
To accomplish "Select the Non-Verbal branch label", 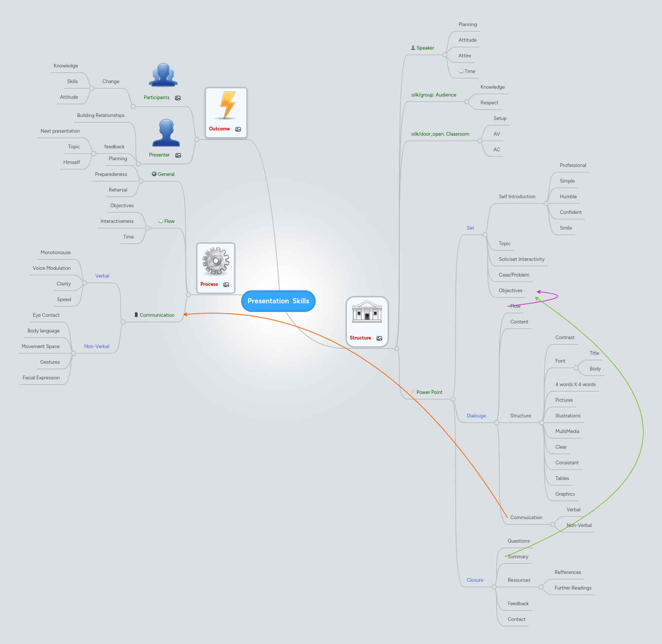I will pyautogui.click(x=96, y=346).
